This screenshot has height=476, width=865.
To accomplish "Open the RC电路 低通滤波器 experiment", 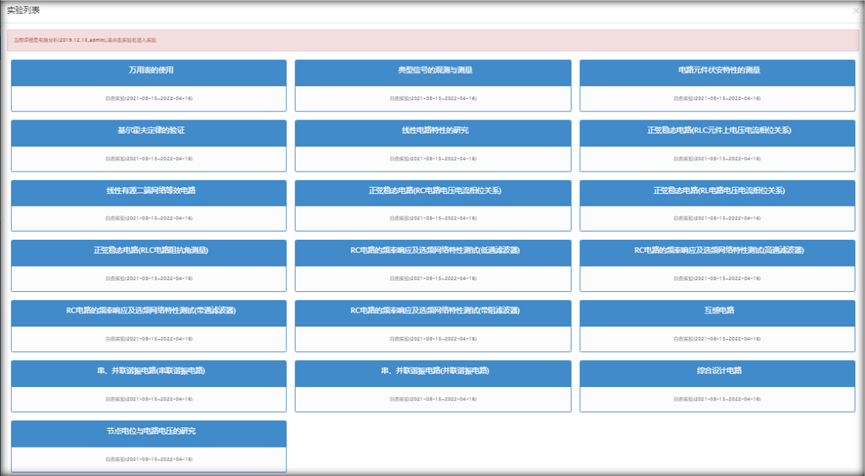I will tap(433, 250).
